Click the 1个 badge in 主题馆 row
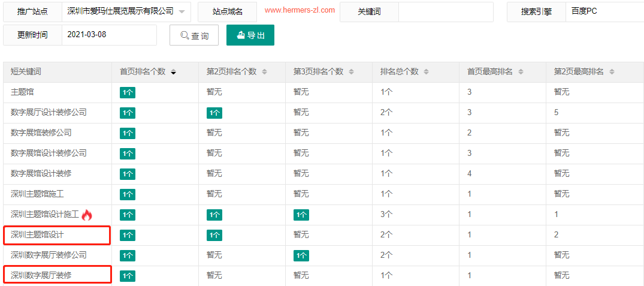644x286 pixels. 128,92
